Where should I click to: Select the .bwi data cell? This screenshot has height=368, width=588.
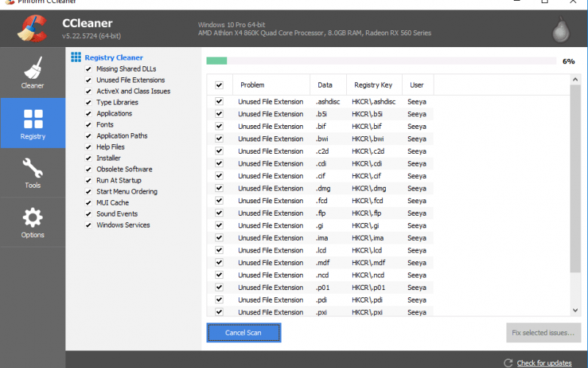[x=322, y=138]
